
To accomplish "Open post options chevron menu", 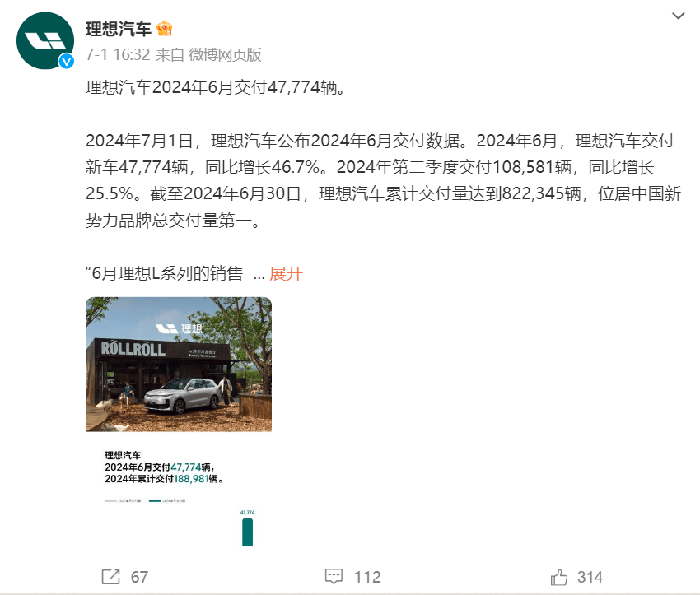I will [678, 16].
